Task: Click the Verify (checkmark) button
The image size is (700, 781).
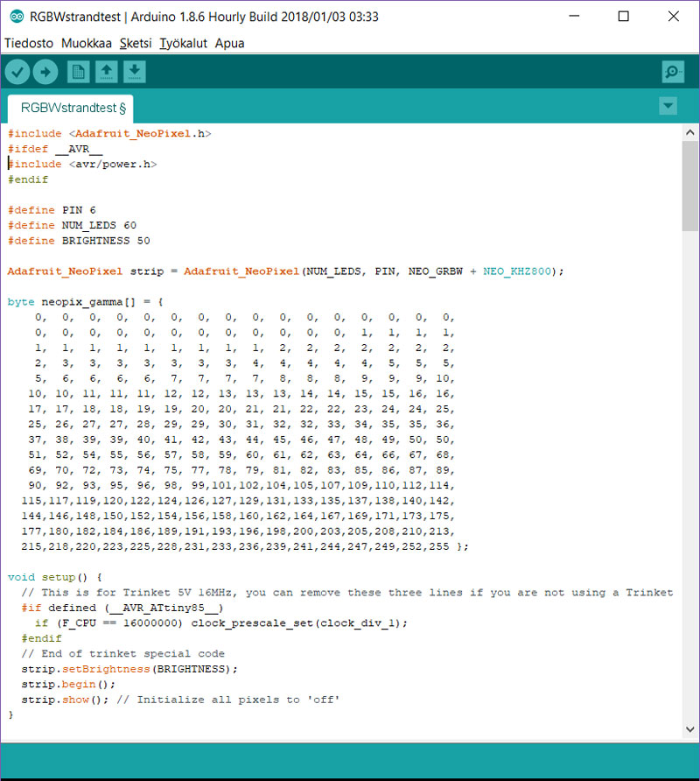Action: tap(17, 72)
